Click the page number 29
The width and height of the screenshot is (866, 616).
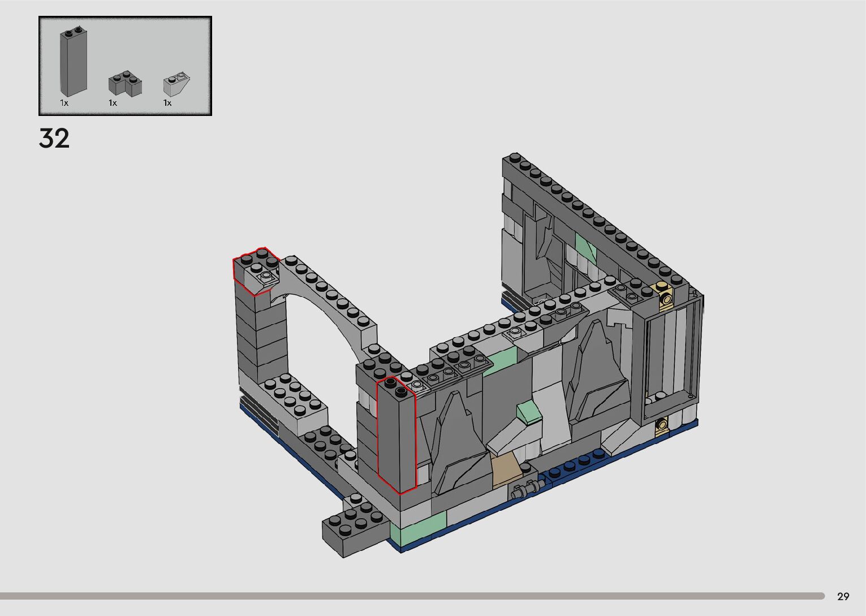click(843, 596)
